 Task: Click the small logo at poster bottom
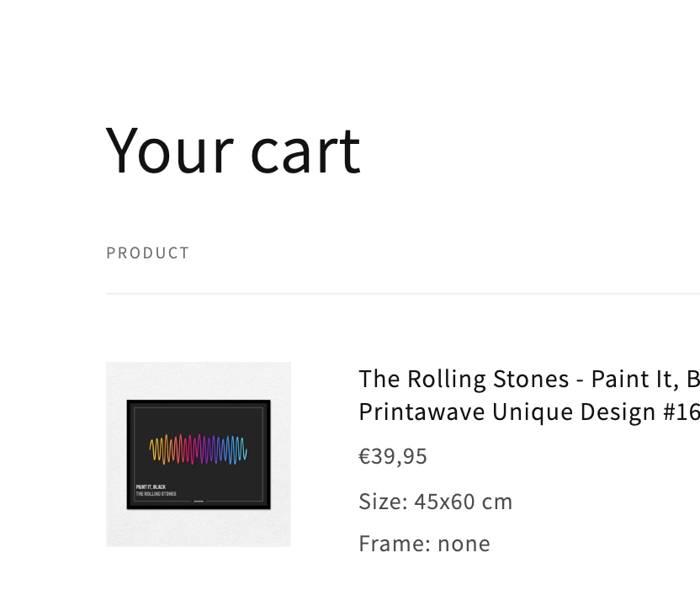click(x=199, y=501)
